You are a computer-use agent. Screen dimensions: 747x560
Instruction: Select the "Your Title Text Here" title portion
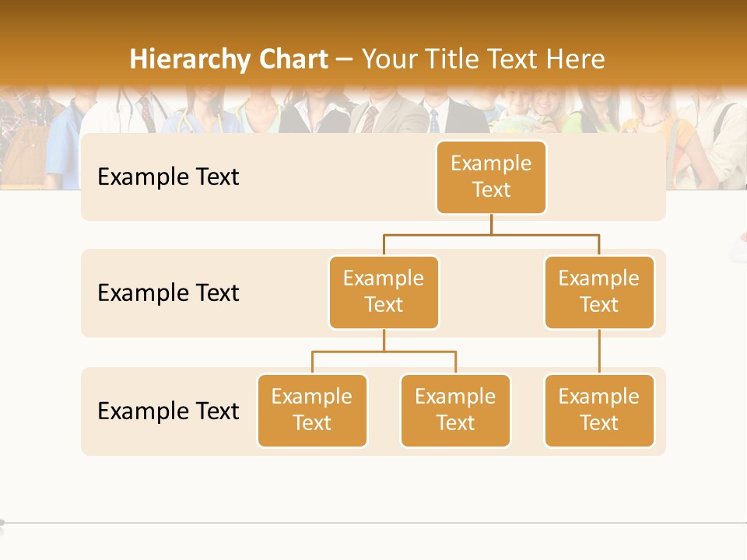483,59
